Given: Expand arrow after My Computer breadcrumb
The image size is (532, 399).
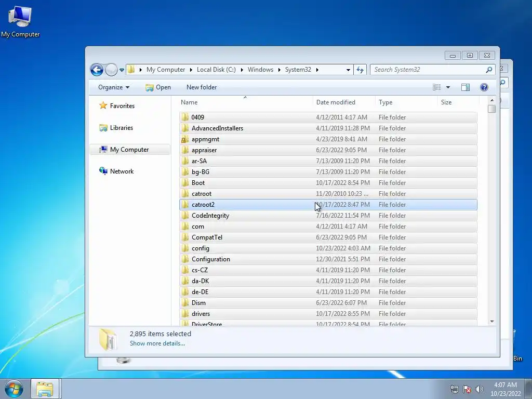Looking at the screenshot, I should point(191,70).
